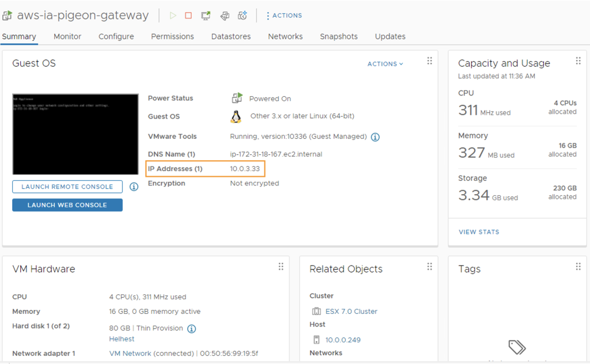Screen dimensions: 590x364
Task: Click the info icon next to Thin Provision
Action: pyautogui.click(x=191, y=328)
